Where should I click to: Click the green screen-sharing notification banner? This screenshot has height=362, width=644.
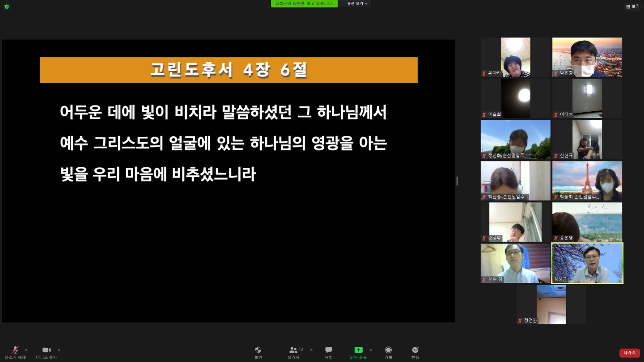click(x=304, y=4)
